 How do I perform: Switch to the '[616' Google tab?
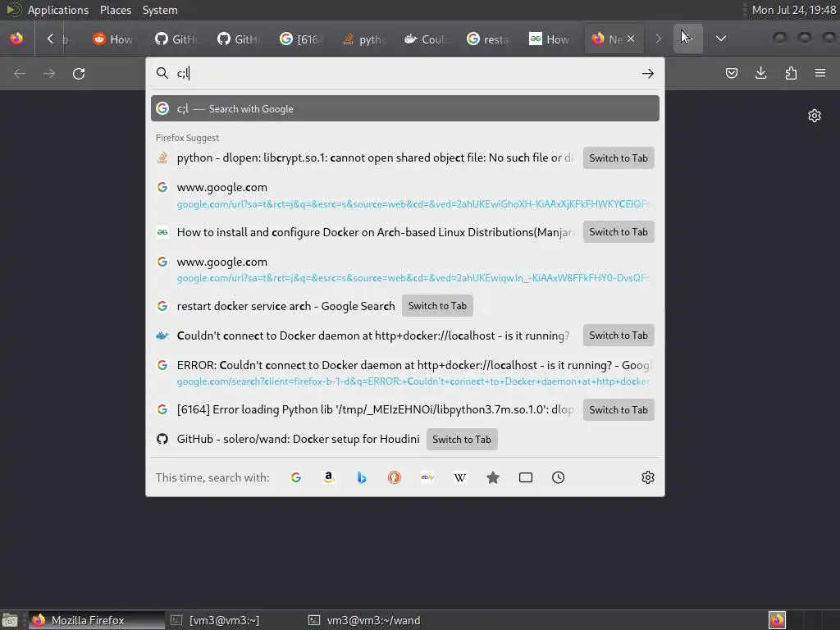301,39
